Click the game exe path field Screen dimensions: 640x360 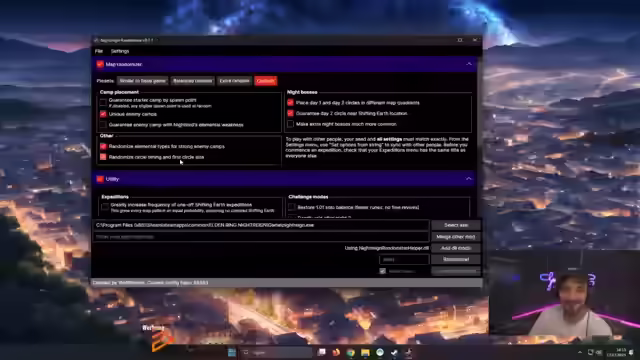pos(261,225)
